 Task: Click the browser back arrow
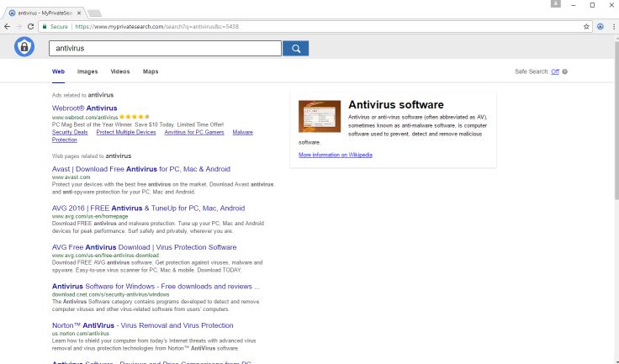click(x=7, y=26)
